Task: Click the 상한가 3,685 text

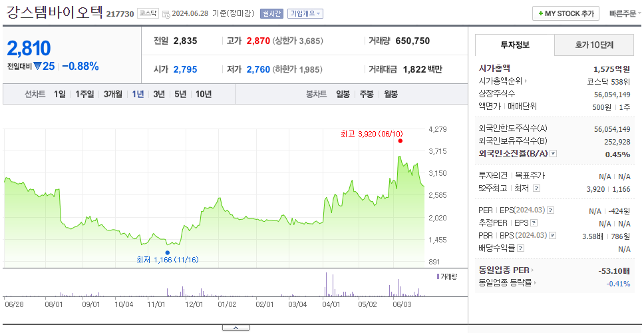Action: click(x=298, y=41)
